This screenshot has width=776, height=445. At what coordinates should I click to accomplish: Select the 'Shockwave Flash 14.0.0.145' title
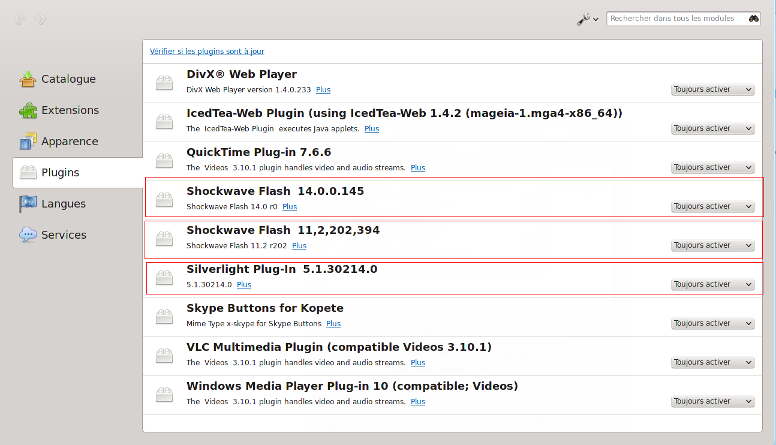(x=275, y=191)
